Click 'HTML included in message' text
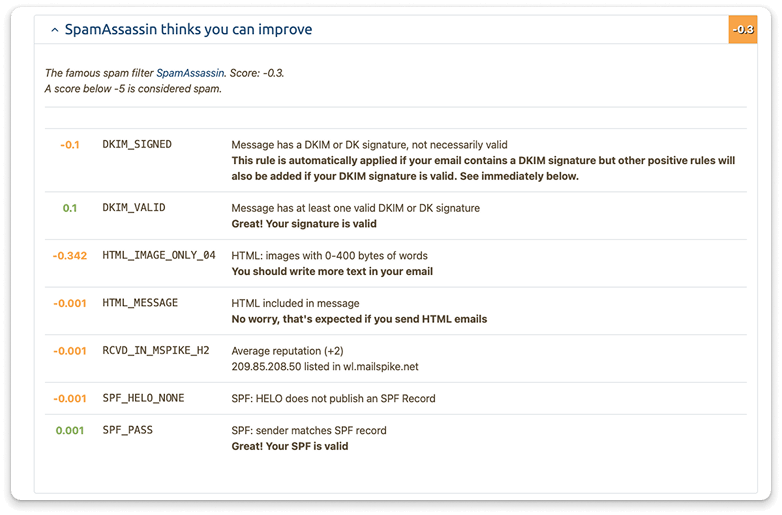The image size is (782, 515). tap(295, 303)
